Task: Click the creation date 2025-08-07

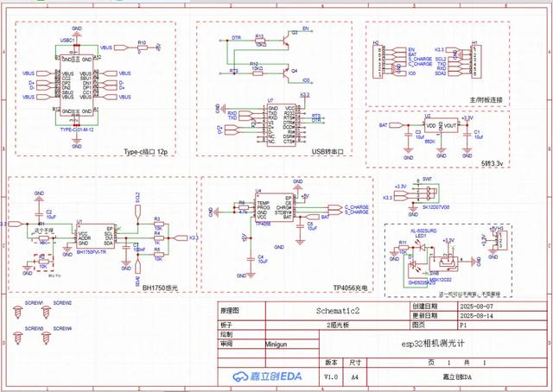Action: point(476,306)
